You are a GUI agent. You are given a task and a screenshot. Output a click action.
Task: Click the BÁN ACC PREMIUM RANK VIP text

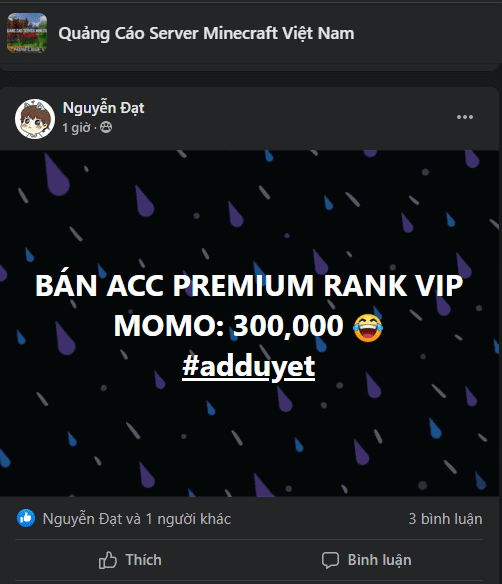tap(249, 286)
